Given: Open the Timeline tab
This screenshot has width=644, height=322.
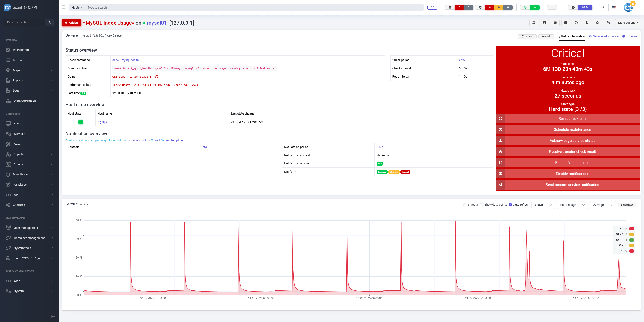Looking at the screenshot, I should tap(630, 36).
